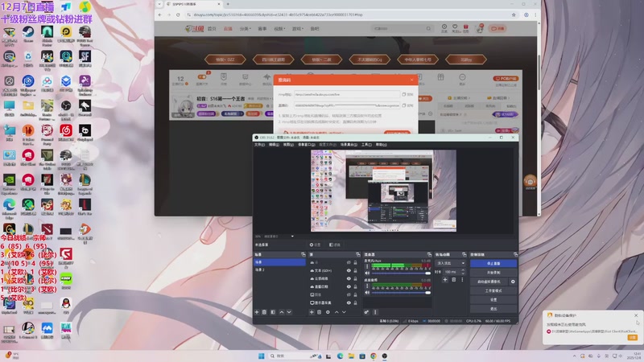The width and height of the screenshot is (644, 362).
Task: Open Windows Start menu
Action: coord(261,356)
